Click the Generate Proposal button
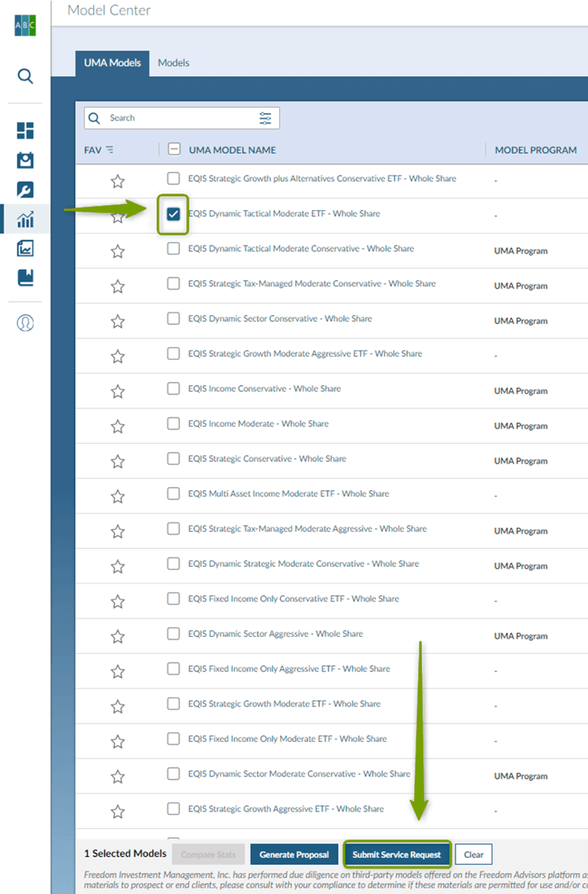The width and height of the screenshot is (588, 894). click(294, 854)
